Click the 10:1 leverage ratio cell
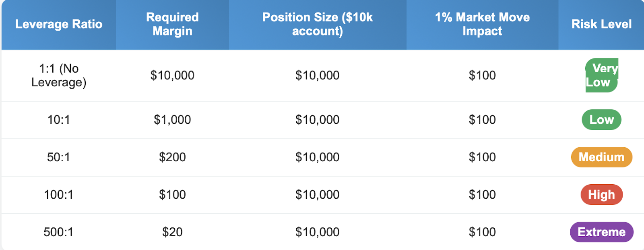 click(x=59, y=120)
